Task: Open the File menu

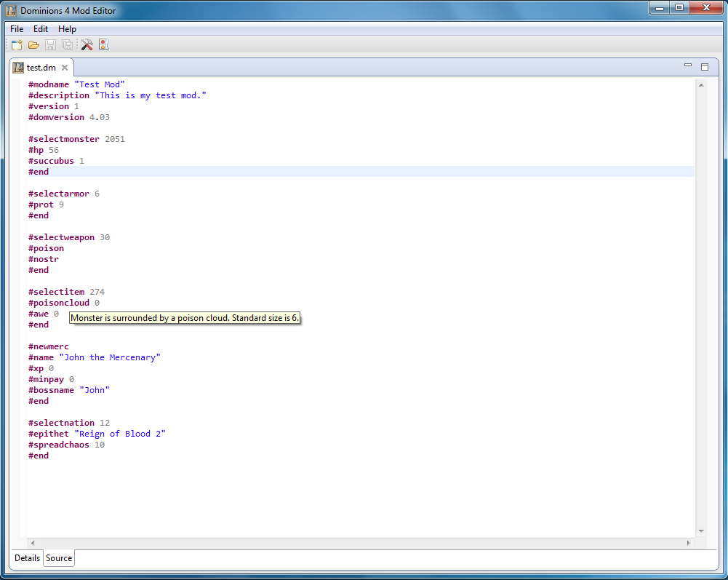Action: click(17, 29)
